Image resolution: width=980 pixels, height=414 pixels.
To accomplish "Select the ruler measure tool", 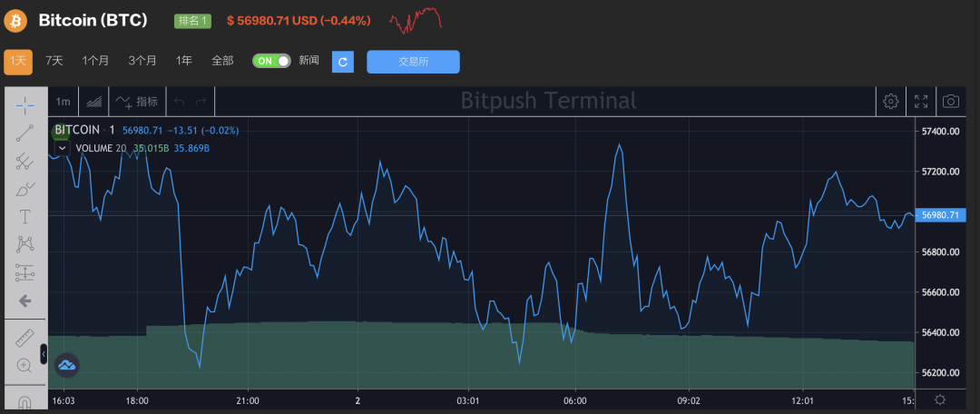I will 25,338.
